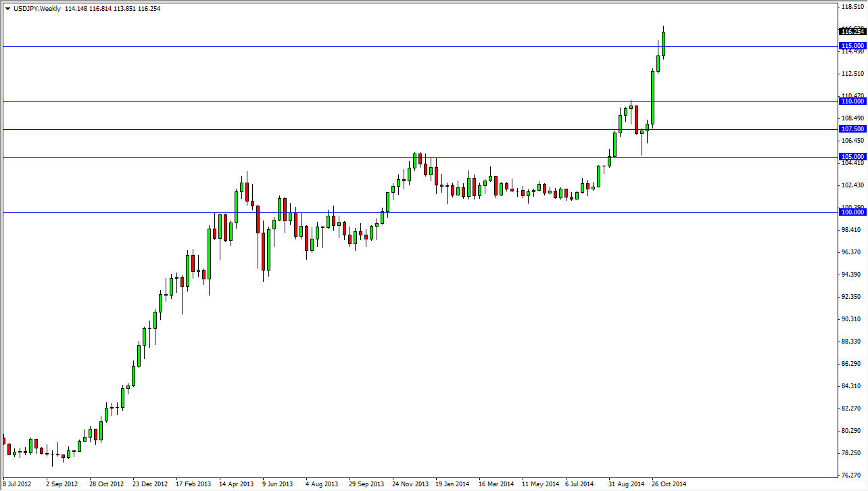
Task: Click the 118.510 price scale value
Action: (x=853, y=7)
